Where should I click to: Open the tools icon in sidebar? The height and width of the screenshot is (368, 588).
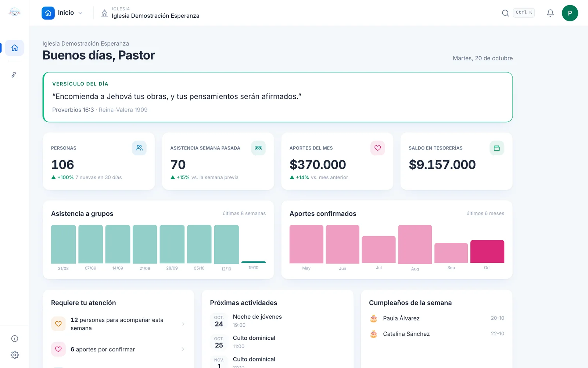coord(14,75)
